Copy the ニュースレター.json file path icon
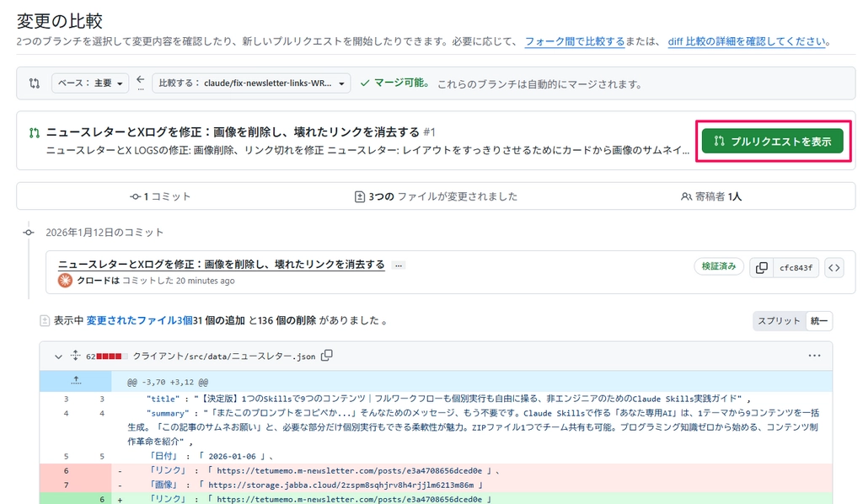The image size is (863, 504). pos(327,356)
